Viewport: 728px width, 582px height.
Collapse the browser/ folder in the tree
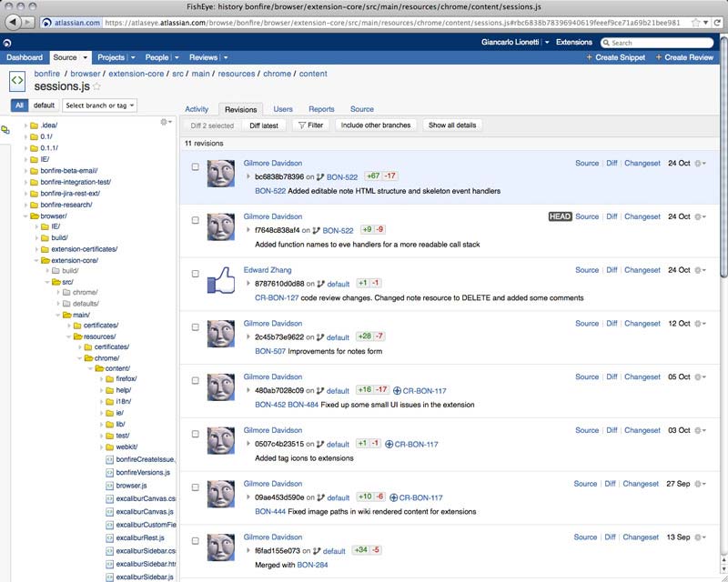click(25, 216)
